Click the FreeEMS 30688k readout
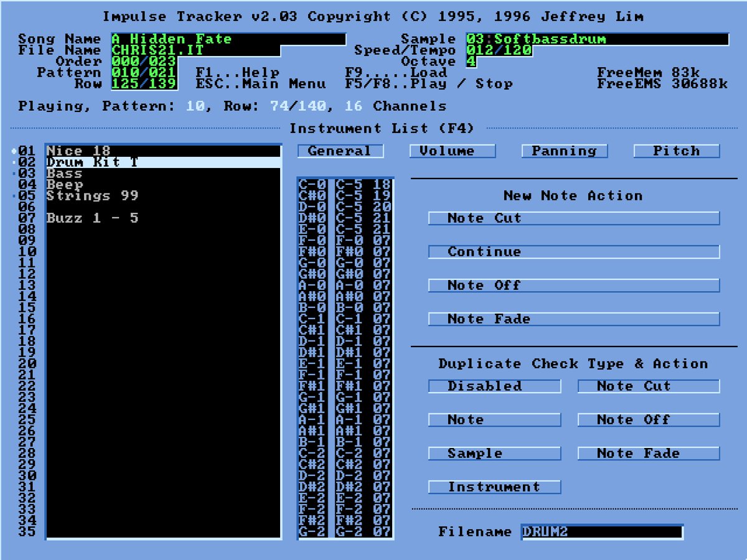747x560 pixels. point(662,84)
